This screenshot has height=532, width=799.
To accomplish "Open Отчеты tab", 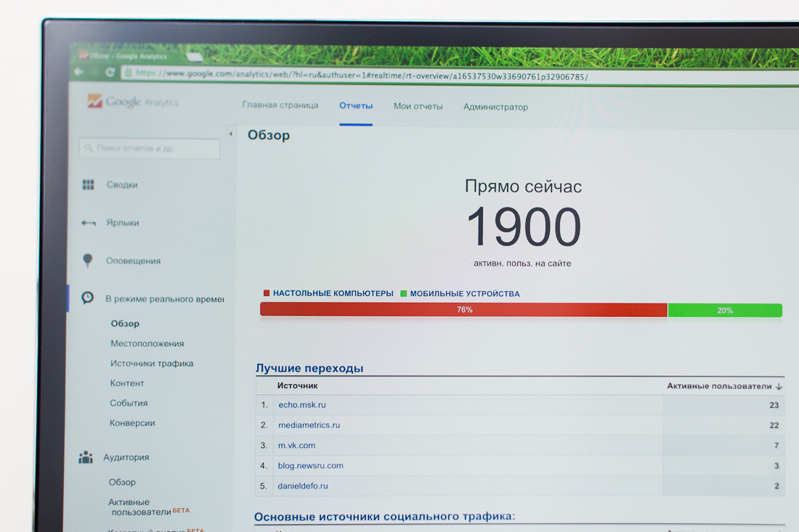I will pos(356,106).
